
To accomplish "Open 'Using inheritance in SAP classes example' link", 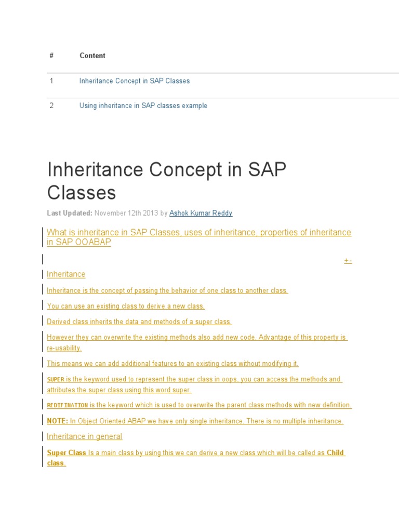I will tap(143, 106).
